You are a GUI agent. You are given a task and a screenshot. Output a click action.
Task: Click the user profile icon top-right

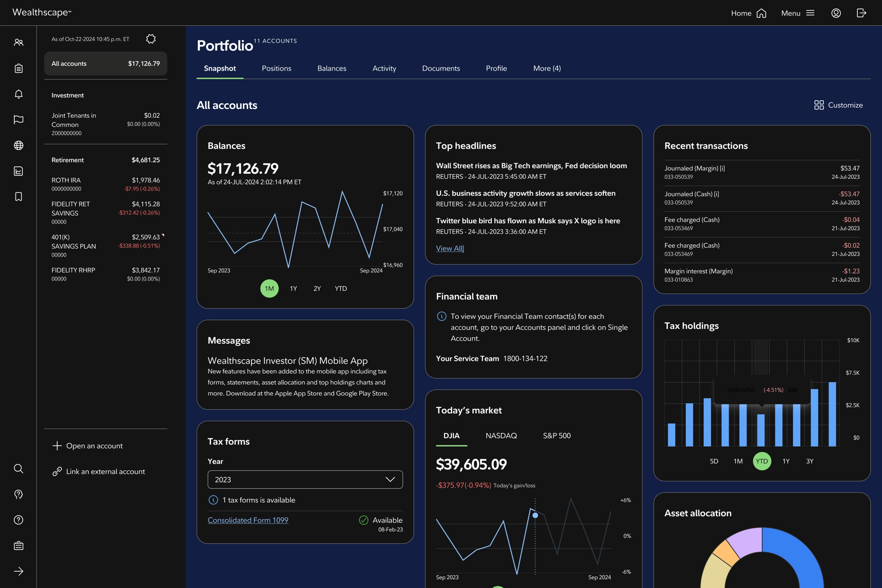[836, 13]
